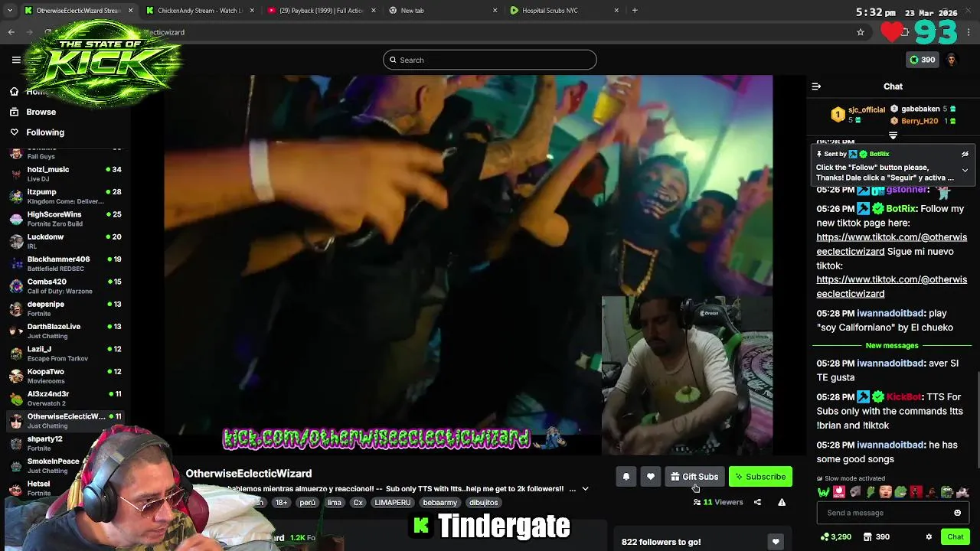Click the KickBot username in chat
This screenshot has width=980, height=551.
click(x=903, y=397)
